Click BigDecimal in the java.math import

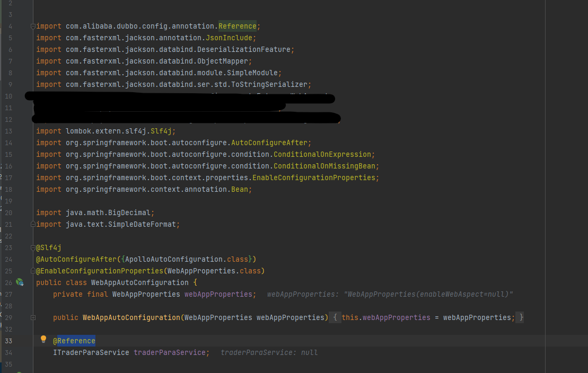click(x=129, y=212)
